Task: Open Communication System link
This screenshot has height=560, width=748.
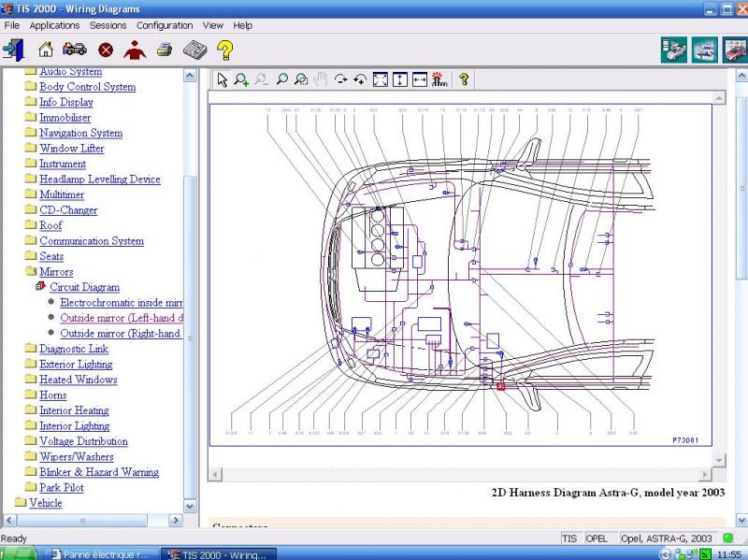Action: 92,241
